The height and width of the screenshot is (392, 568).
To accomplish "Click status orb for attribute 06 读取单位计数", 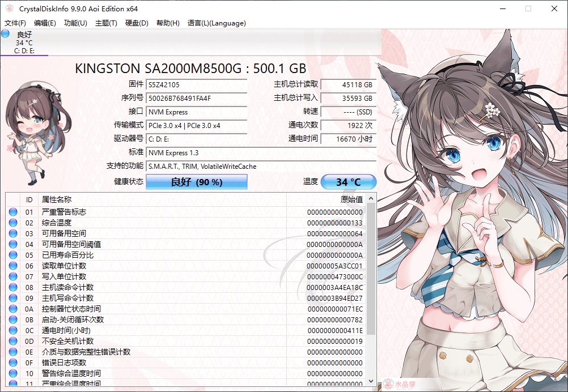I will coord(13,266).
